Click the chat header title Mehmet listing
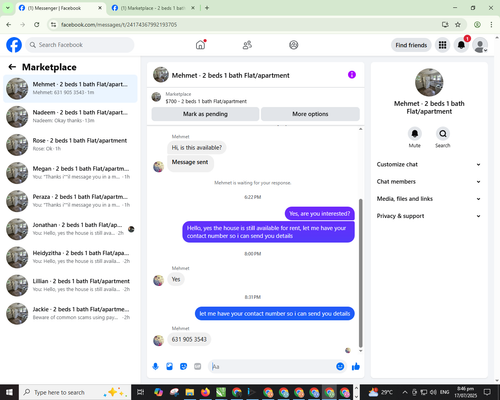 (231, 75)
